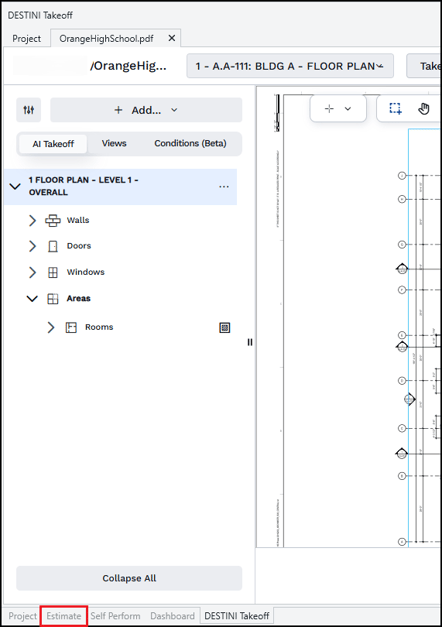
Task: Select the Areas tree label
Action: point(78,298)
